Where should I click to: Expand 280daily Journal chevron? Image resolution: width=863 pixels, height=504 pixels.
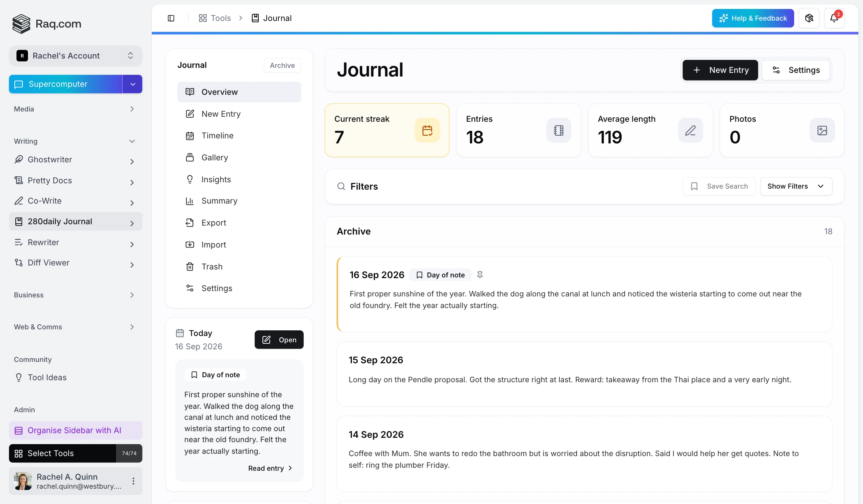132,224
